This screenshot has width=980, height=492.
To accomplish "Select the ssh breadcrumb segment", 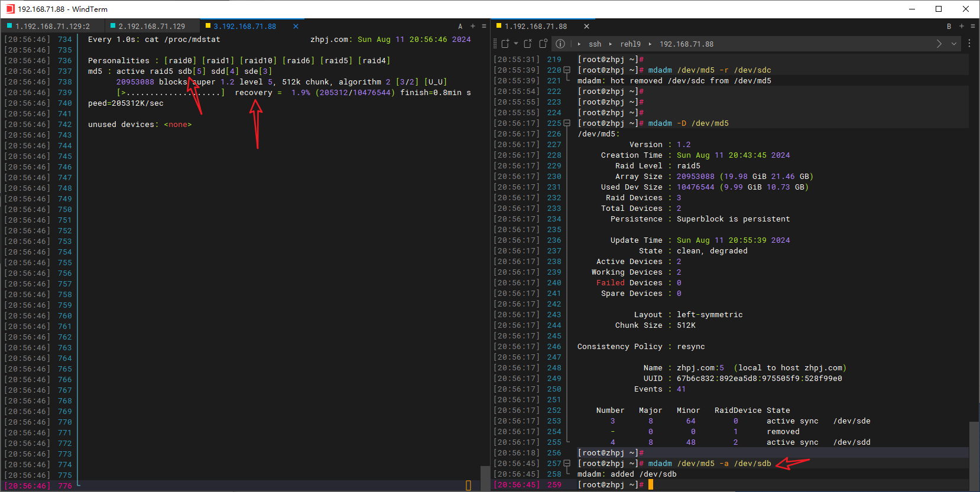I will (595, 44).
